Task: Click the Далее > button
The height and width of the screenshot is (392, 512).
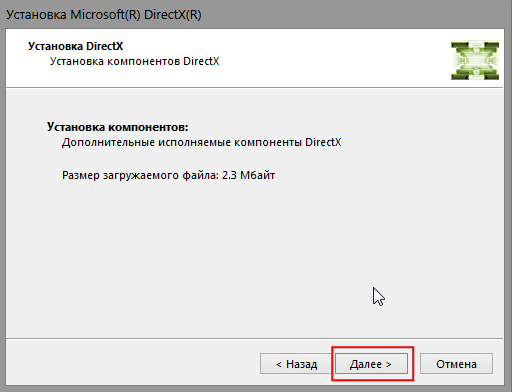Action: tap(371, 364)
